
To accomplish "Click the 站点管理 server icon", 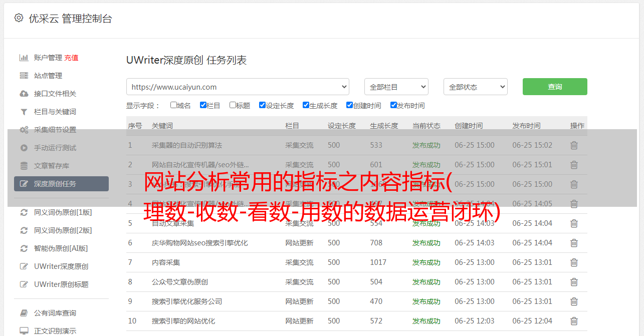I will 24,76.
